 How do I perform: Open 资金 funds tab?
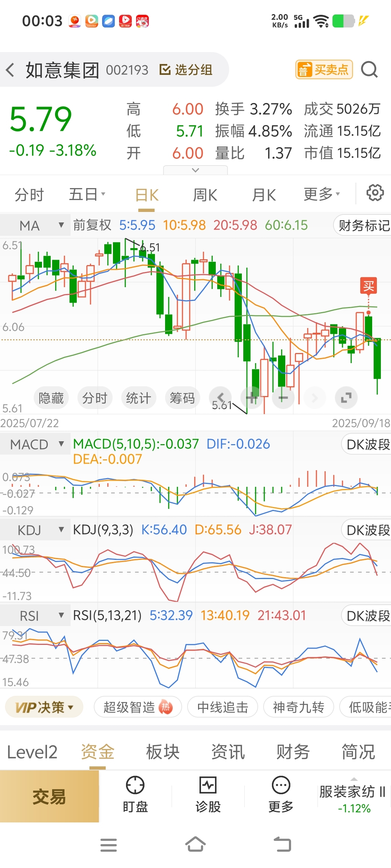pos(98,752)
